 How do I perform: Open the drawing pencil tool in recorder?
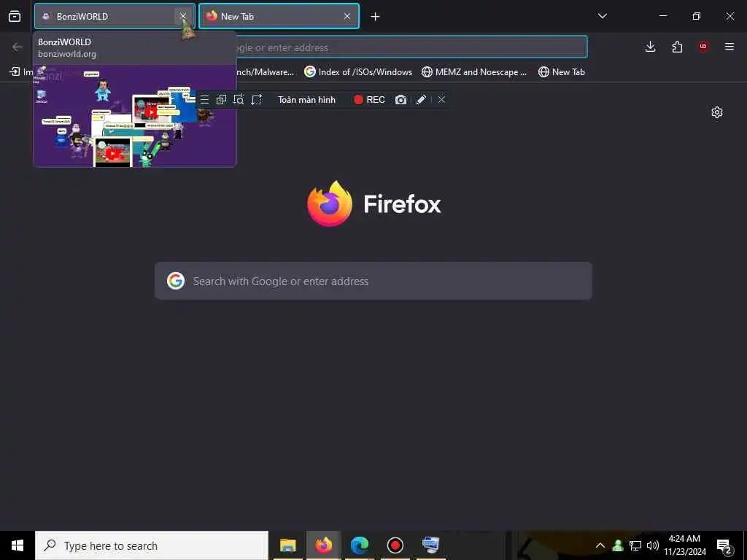click(x=421, y=99)
